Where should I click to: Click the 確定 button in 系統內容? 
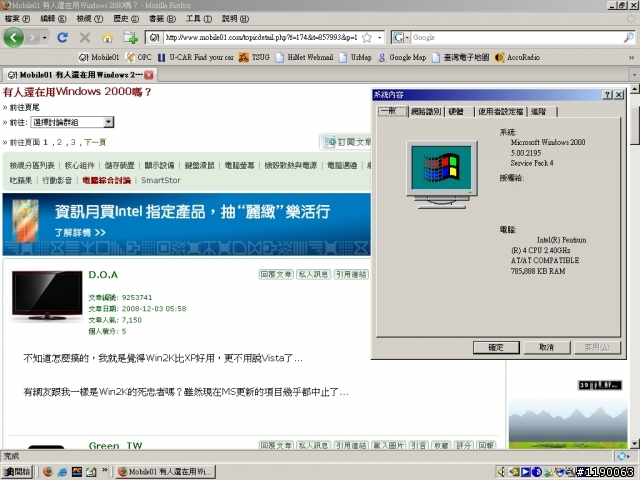pos(496,347)
